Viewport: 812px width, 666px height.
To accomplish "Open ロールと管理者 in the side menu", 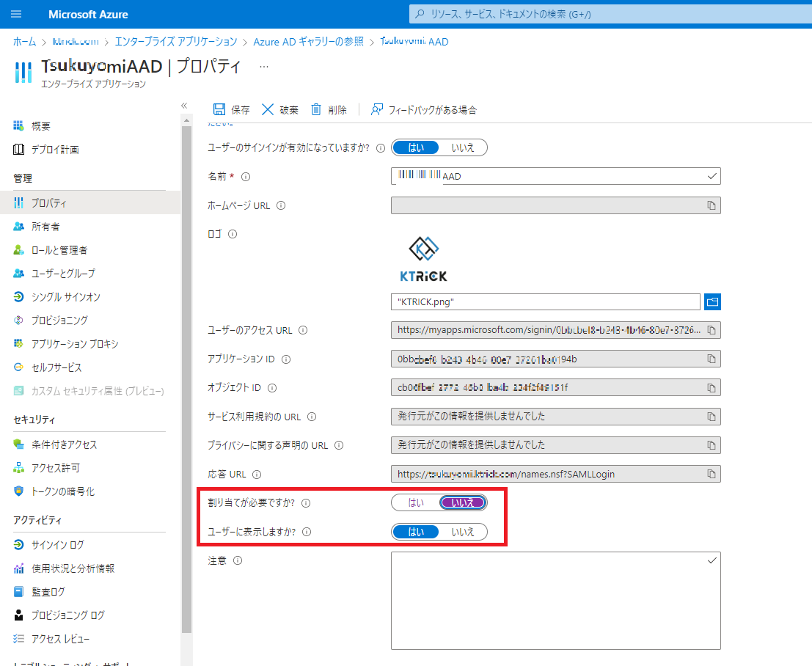I will pyautogui.click(x=89, y=250).
